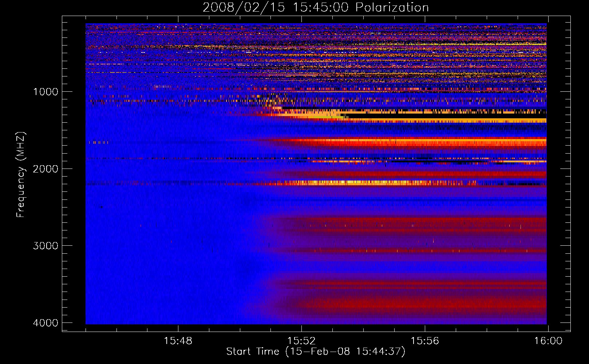Click the plot title '2008/02/15 15:45:00 Polarization'
This screenshot has width=589, height=364.
[x=316, y=8]
